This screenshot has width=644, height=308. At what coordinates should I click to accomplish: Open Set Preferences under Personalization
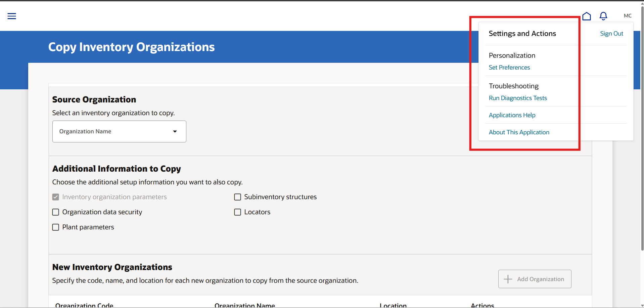509,67
